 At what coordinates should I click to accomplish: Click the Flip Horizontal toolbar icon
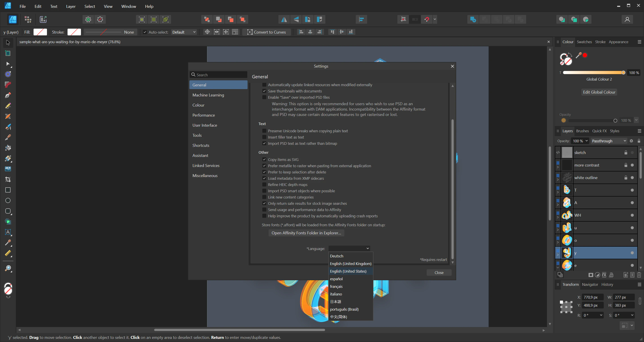click(x=284, y=19)
